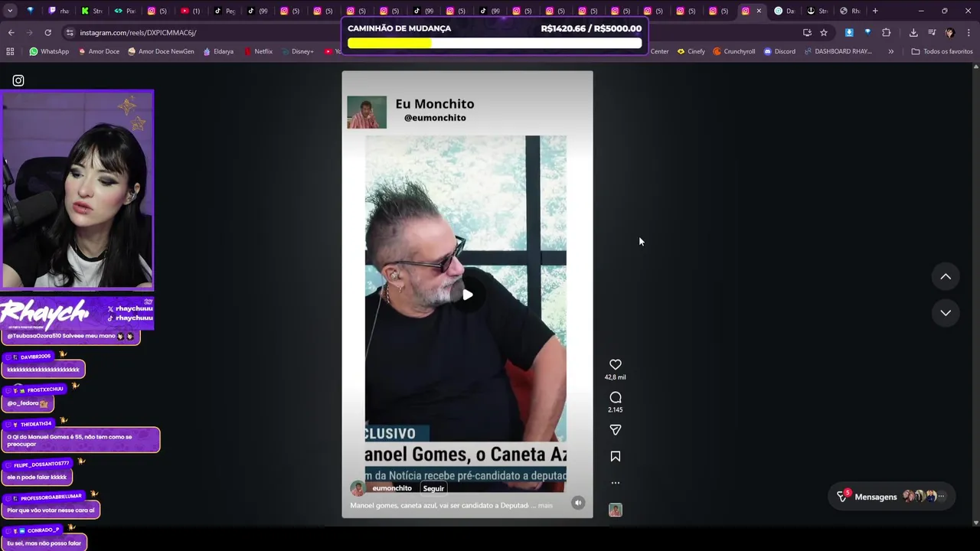Expand hidden bookmarks with double chevron
The width and height of the screenshot is (980, 551).
890,51
